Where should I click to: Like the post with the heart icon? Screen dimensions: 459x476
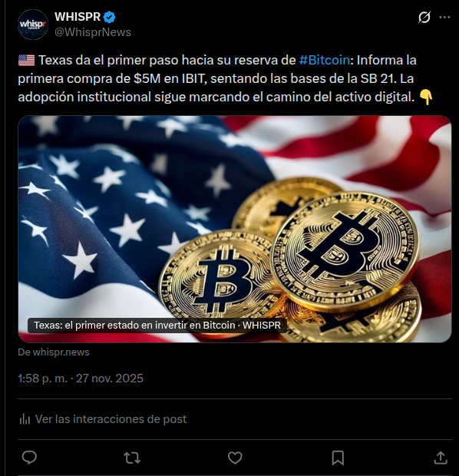click(x=235, y=458)
